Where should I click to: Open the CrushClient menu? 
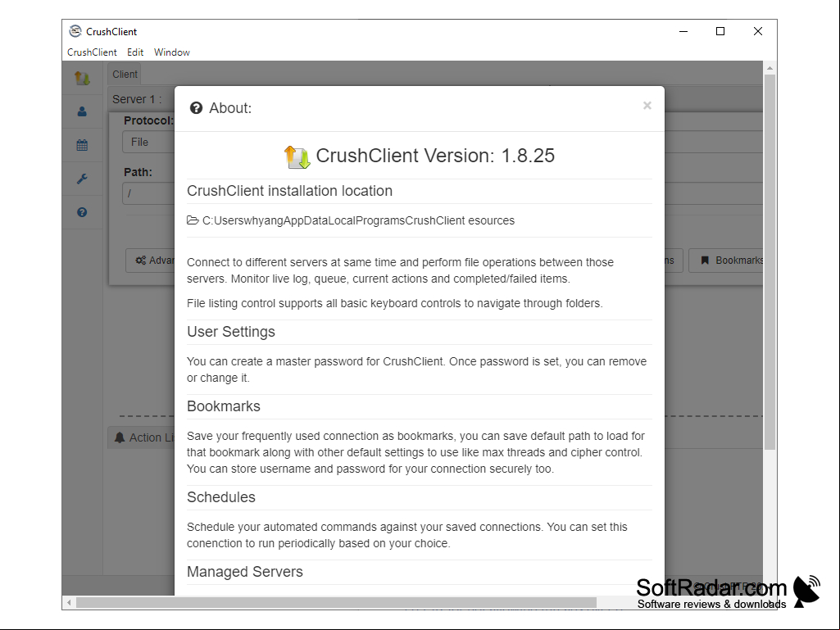click(x=92, y=52)
